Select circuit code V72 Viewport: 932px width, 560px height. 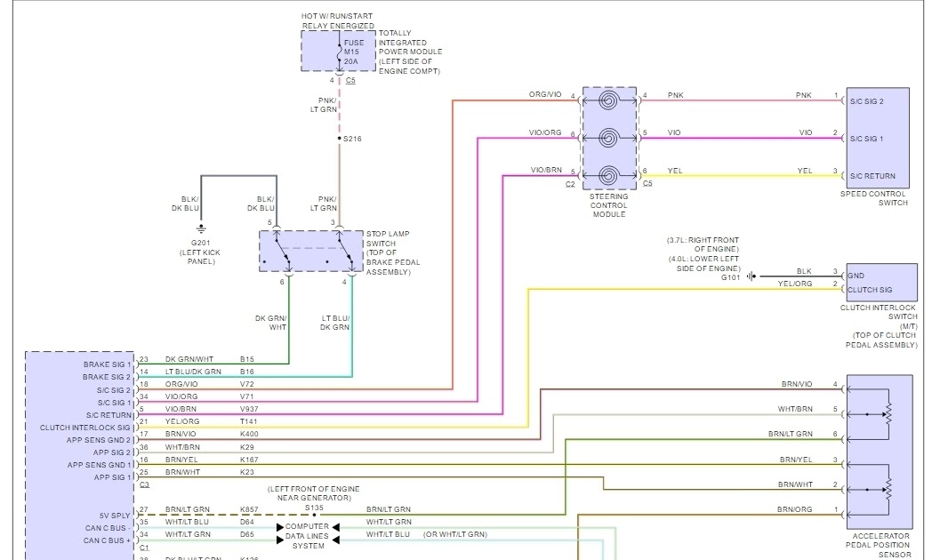click(x=247, y=384)
